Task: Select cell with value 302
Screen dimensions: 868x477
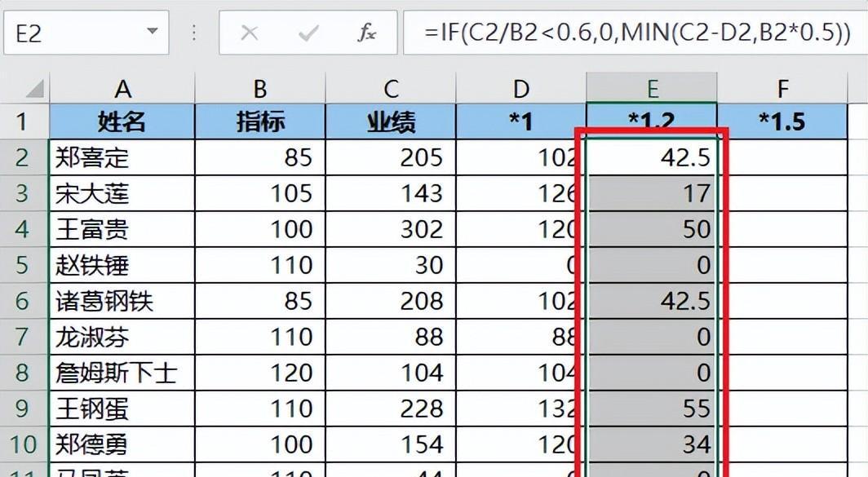Action: 391,229
